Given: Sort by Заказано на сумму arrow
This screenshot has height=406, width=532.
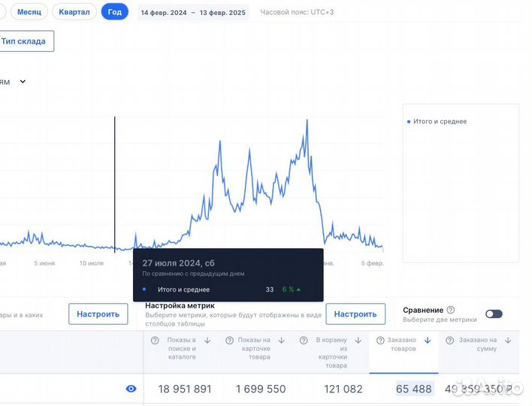Looking at the screenshot, I should [x=509, y=341].
